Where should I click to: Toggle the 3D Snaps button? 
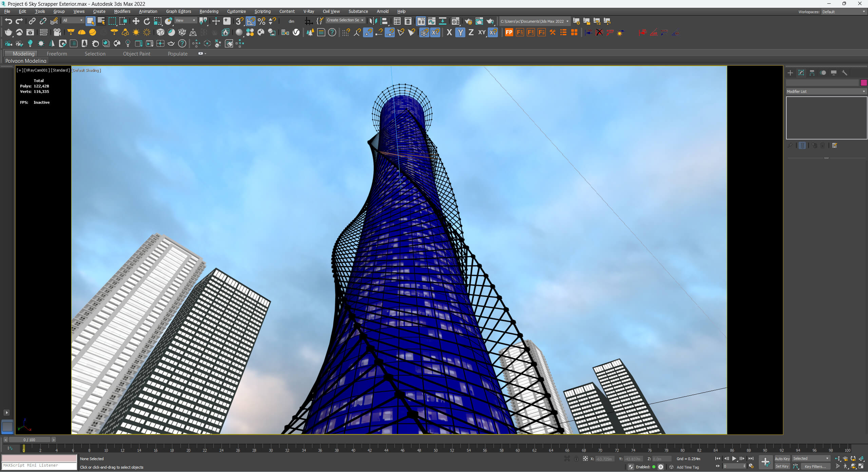coord(239,21)
